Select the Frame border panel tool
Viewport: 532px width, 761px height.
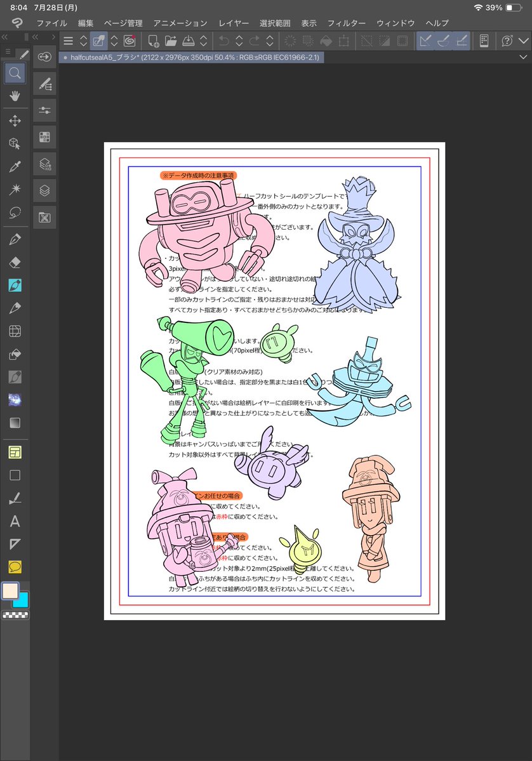coord(15,453)
